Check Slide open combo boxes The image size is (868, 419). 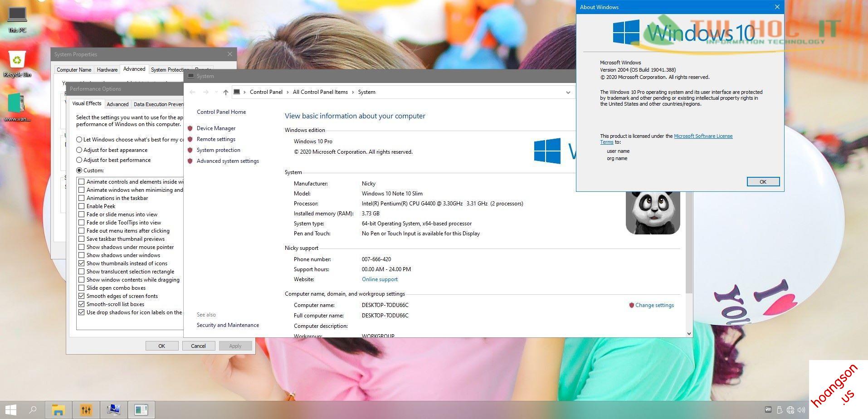click(82, 288)
